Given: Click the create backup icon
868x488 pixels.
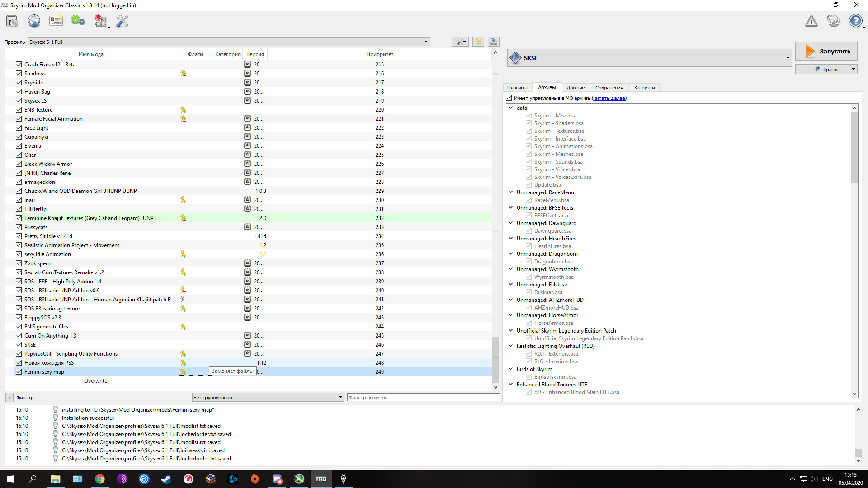Looking at the screenshot, I should pos(494,42).
